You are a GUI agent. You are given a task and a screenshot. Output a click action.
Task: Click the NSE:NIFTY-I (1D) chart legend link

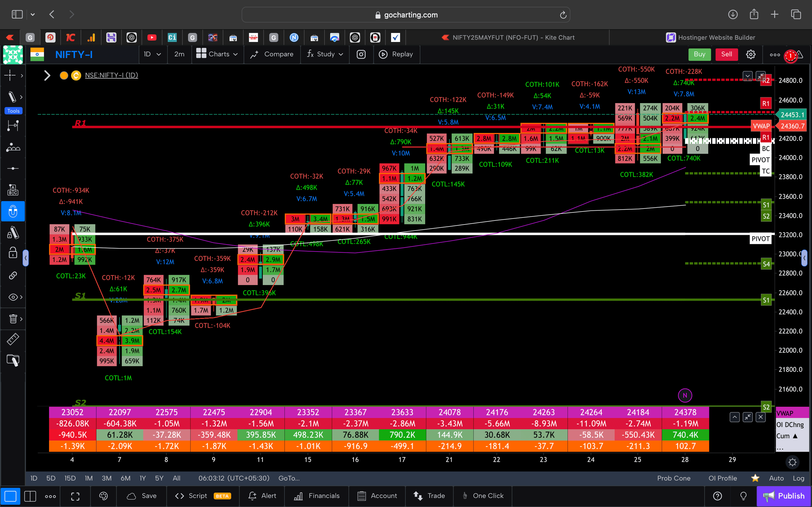[x=111, y=75]
